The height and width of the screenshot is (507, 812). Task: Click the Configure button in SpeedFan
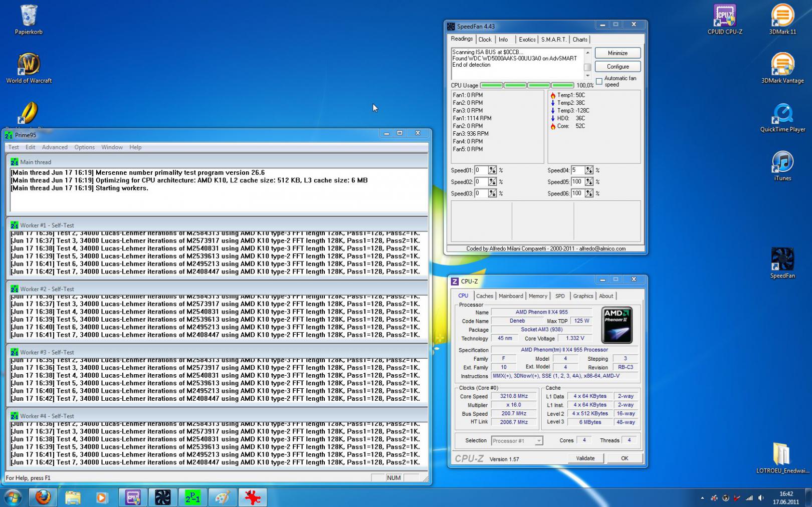point(618,67)
